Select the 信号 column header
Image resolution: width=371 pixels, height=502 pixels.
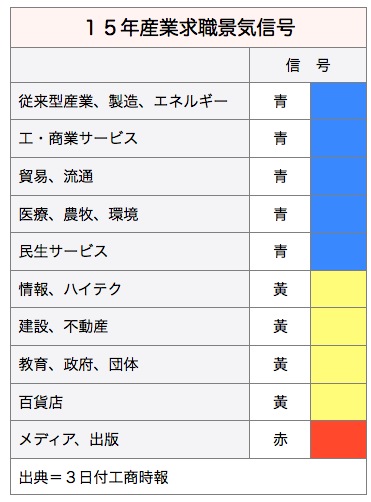(308, 65)
